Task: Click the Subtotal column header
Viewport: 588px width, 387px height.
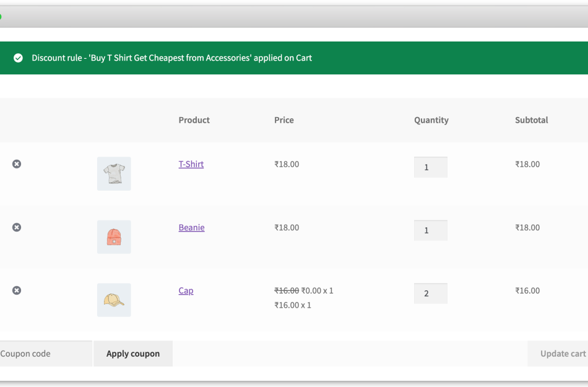Action: (531, 120)
